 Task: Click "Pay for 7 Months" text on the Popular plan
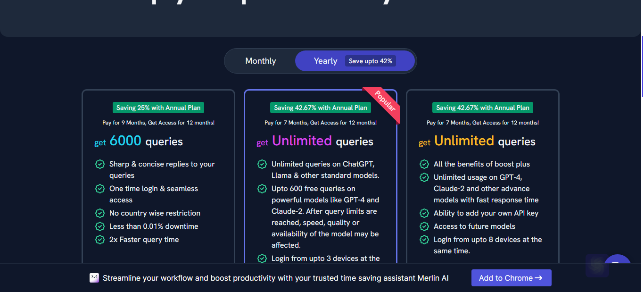[321, 123]
